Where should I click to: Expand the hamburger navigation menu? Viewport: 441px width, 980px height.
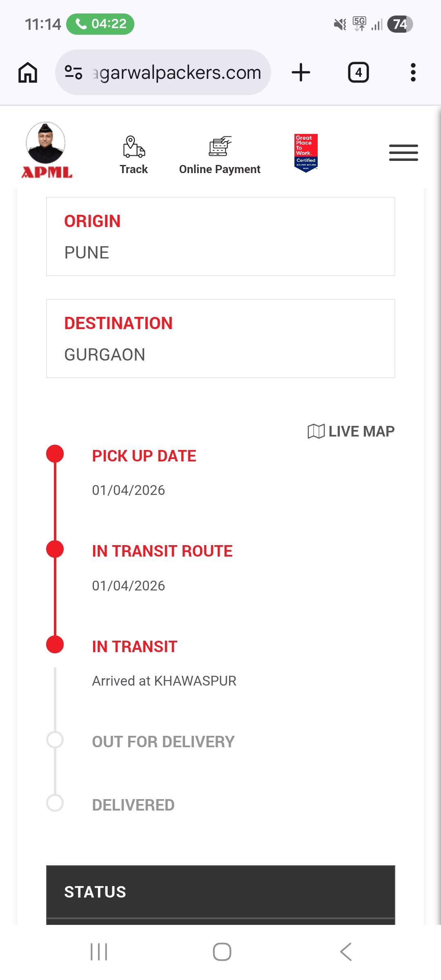pos(403,153)
